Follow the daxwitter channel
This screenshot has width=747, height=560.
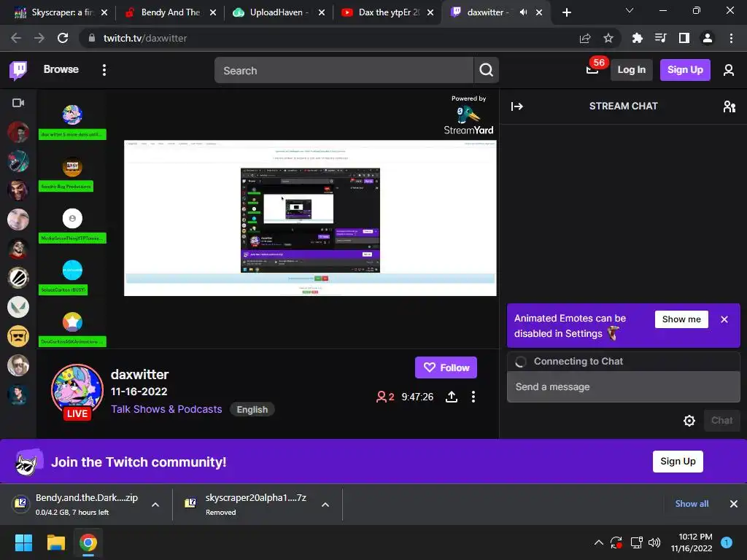pyautogui.click(x=446, y=367)
